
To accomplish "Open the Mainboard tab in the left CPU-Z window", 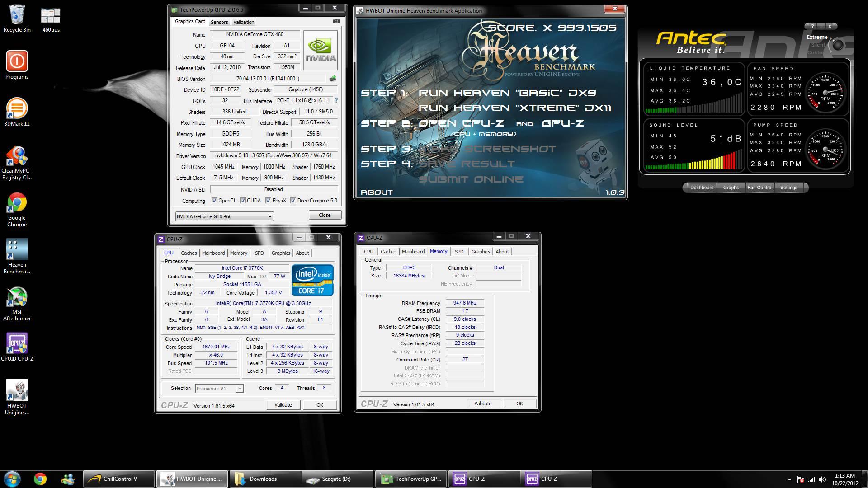I will [213, 253].
